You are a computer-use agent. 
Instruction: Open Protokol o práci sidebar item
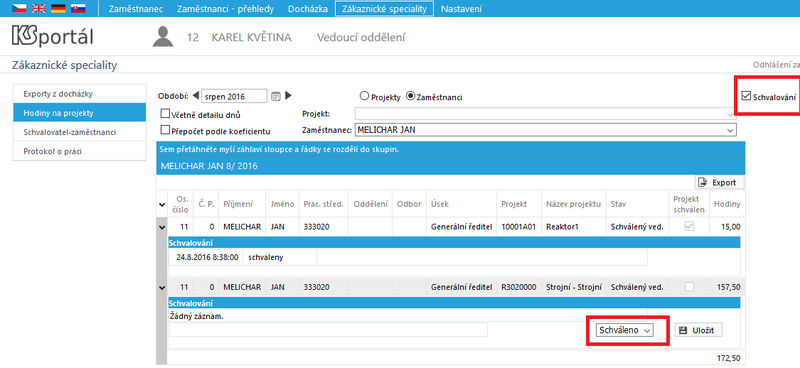(x=80, y=152)
